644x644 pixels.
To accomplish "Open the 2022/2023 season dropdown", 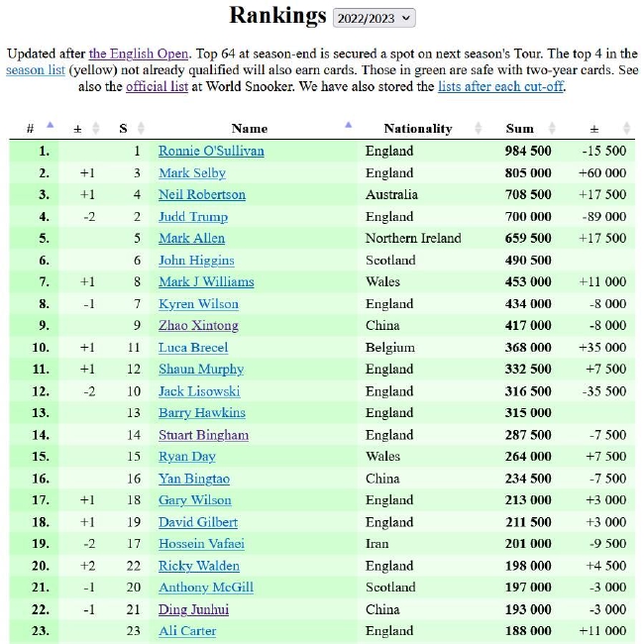I will tap(374, 18).
